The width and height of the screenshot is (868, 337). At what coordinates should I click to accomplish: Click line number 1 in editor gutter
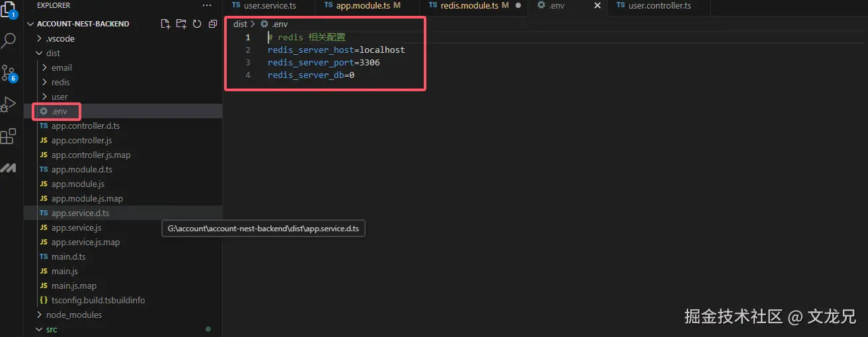pos(248,37)
